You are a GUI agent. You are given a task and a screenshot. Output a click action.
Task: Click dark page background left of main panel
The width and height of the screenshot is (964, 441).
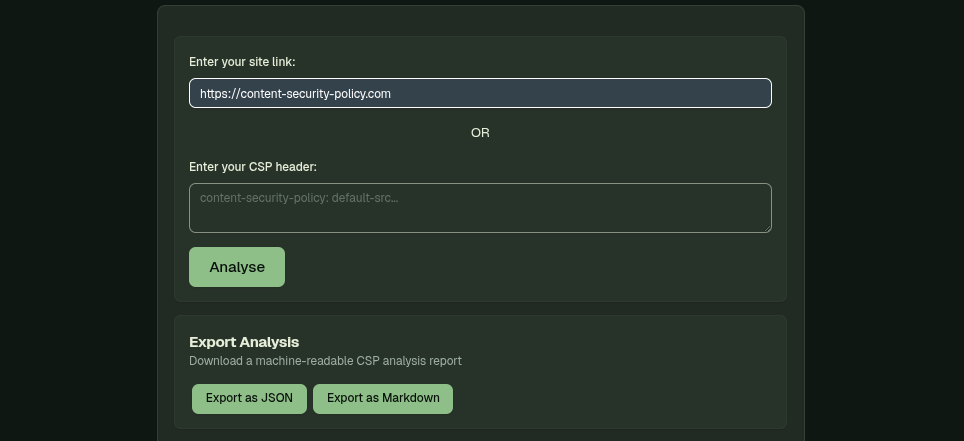point(78,220)
